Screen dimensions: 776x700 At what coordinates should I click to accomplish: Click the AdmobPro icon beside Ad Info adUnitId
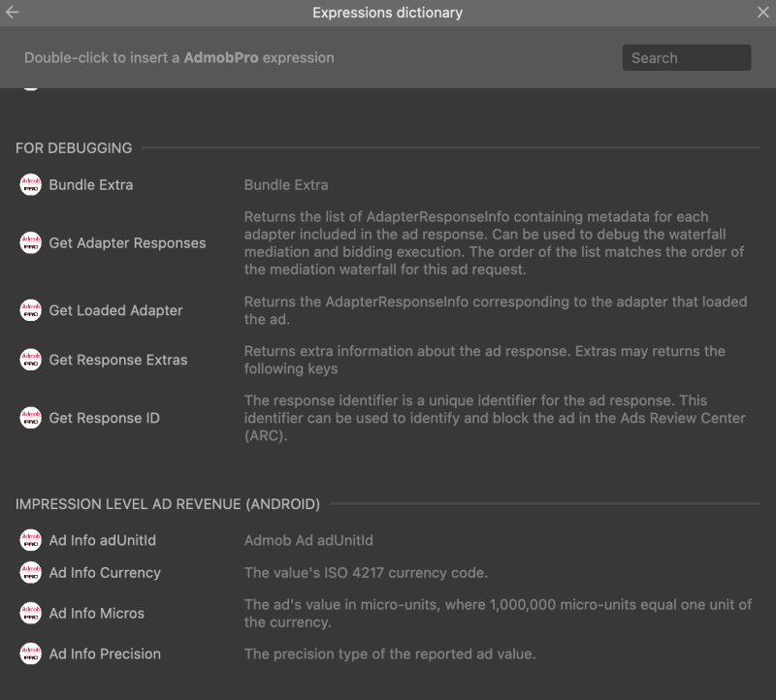(31, 540)
